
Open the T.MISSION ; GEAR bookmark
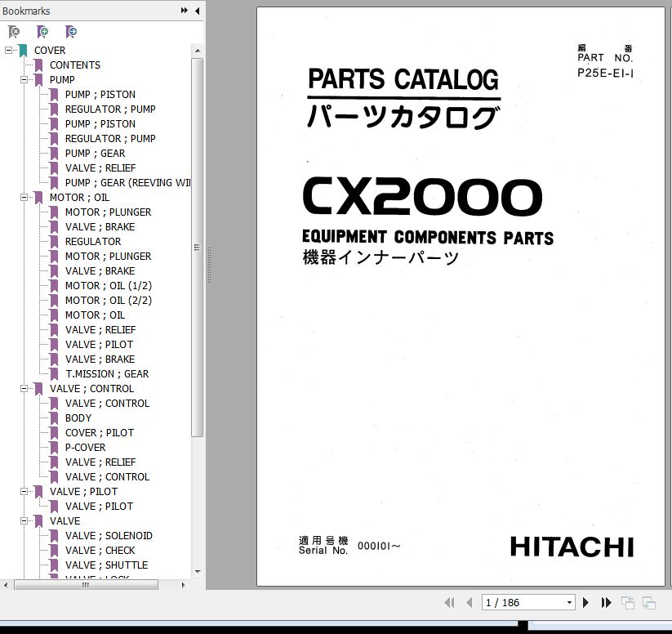pyautogui.click(x=107, y=374)
